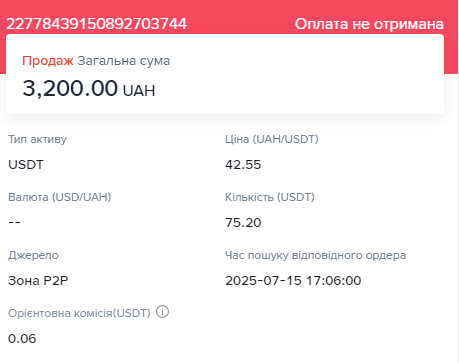Click the 'Валюта (USD/UAH)' label
459x363 pixels.
pos(60,197)
